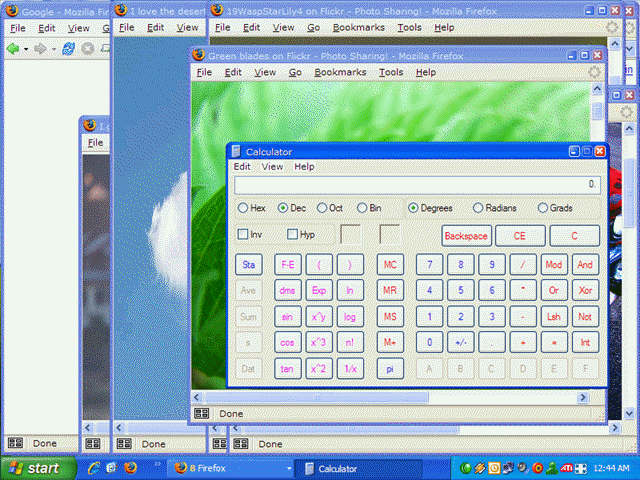This screenshot has height=480, width=640.
Task: Click the status icon in Google window's status bar
Action: [16, 443]
